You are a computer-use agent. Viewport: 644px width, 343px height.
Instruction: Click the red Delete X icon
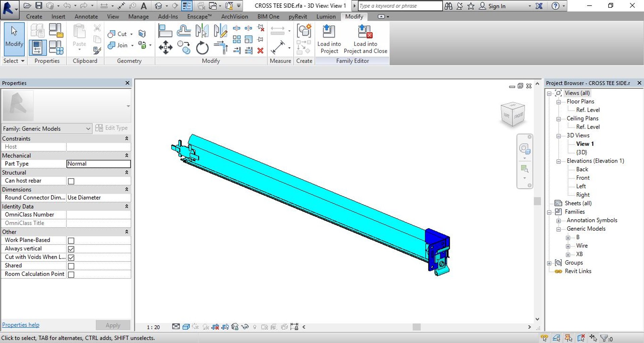[x=260, y=51]
